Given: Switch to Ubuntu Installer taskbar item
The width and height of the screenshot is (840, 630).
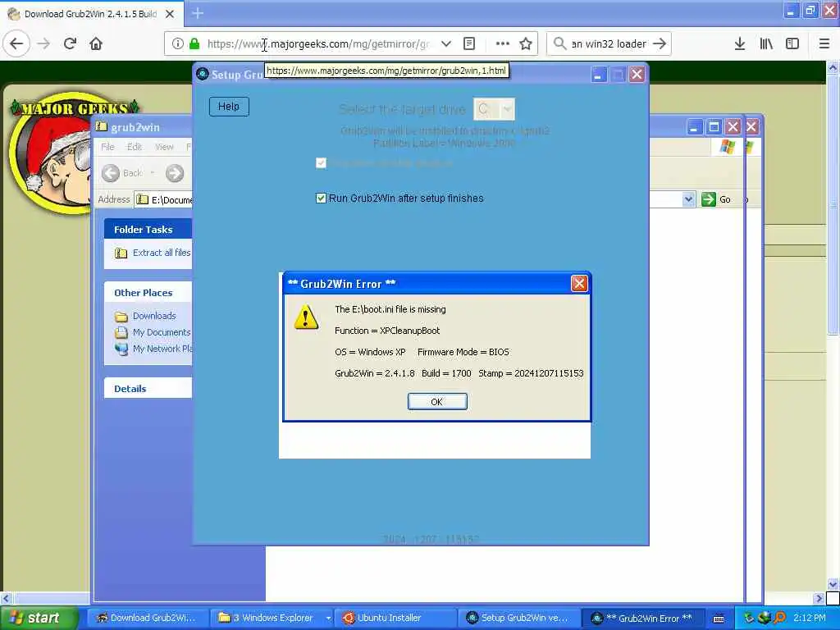Looking at the screenshot, I should (x=395, y=619).
